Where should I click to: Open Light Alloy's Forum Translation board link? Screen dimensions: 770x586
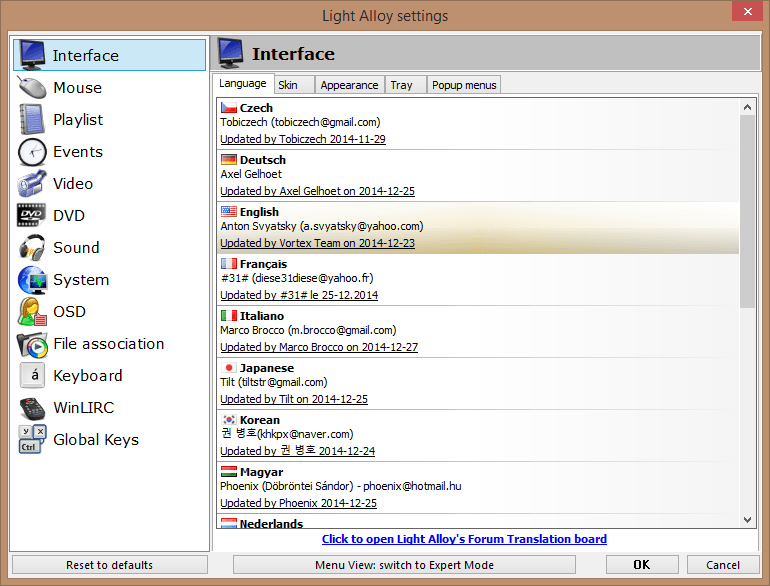coord(464,539)
